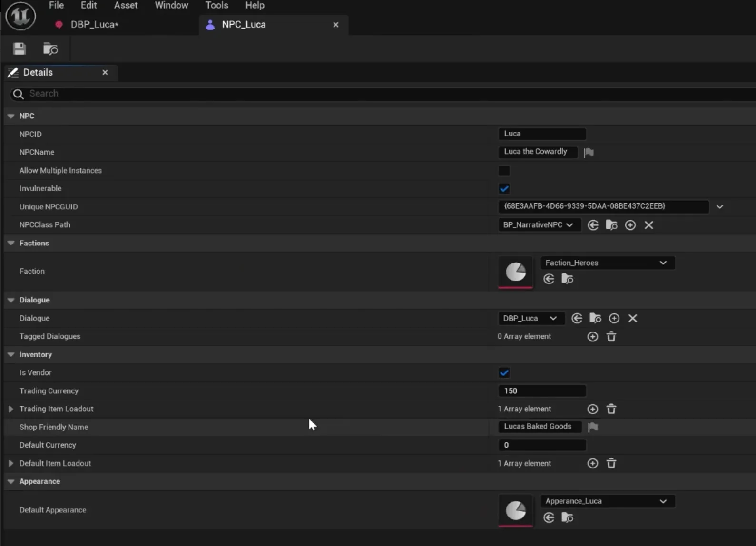Add element to Default Item Loadout array

click(x=592, y=463)
